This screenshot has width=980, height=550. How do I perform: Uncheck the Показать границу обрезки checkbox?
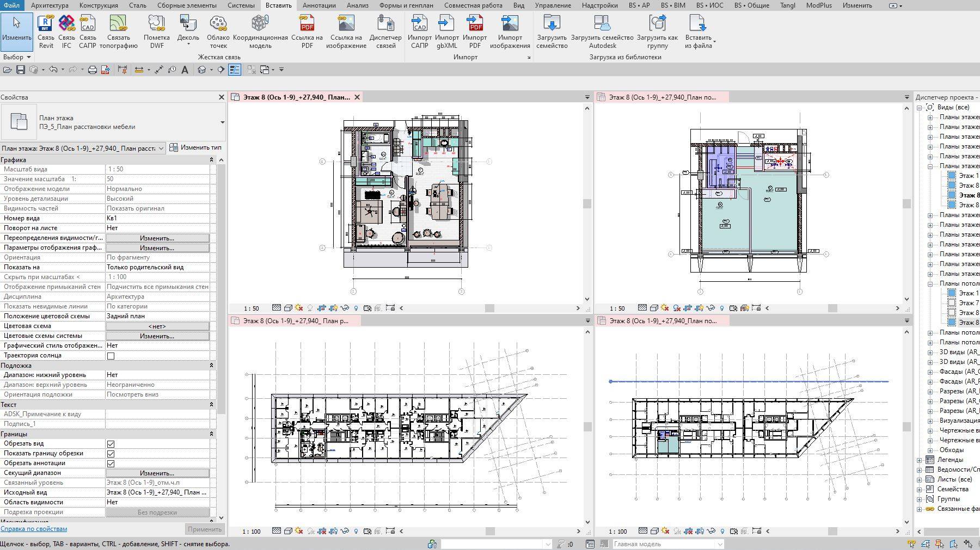click(111, 453)
